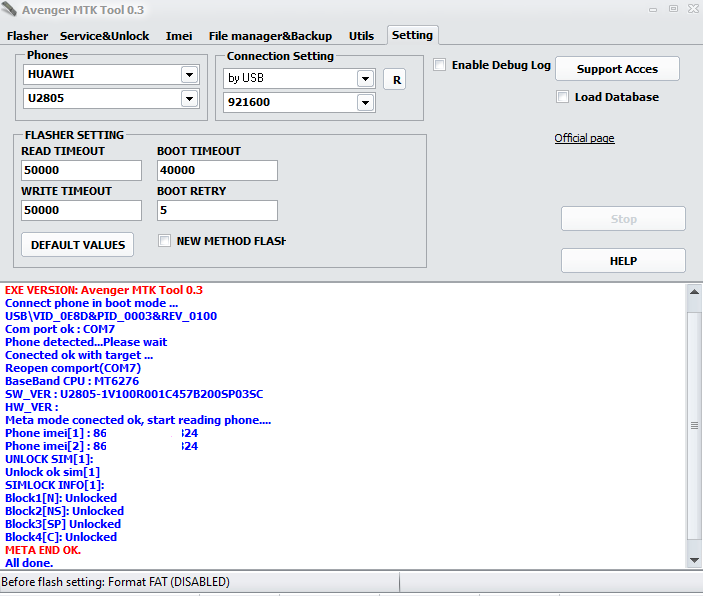Screen dimensions: 703x596
Task: Click the 'Phone imei[2]' log line
Action: point(101,446)
